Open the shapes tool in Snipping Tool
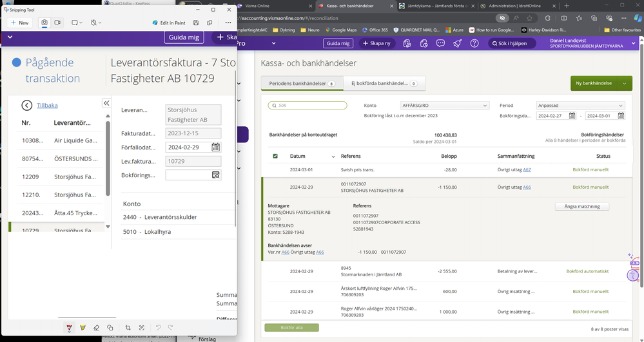This screenshot has width=644, height=342. coord(110,328)
